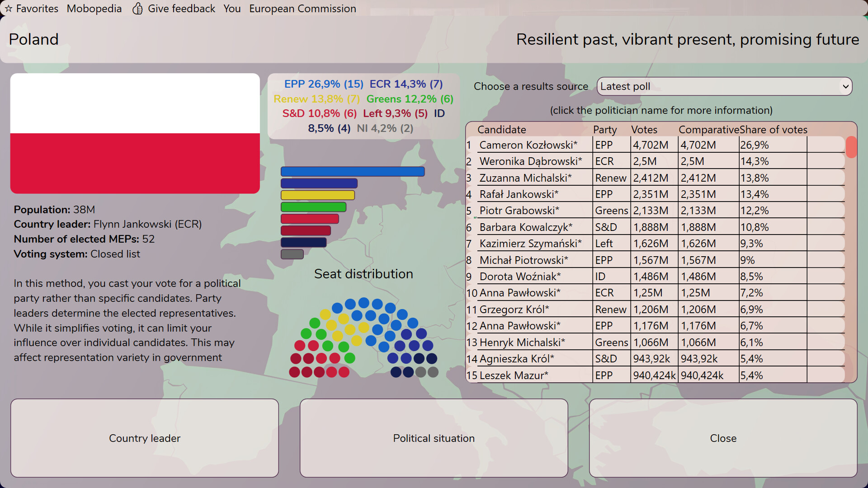Image resolution: width=868 pixels, height=488 pixels.
Task: Close the Poland country panel
Action: pos(723,438)
